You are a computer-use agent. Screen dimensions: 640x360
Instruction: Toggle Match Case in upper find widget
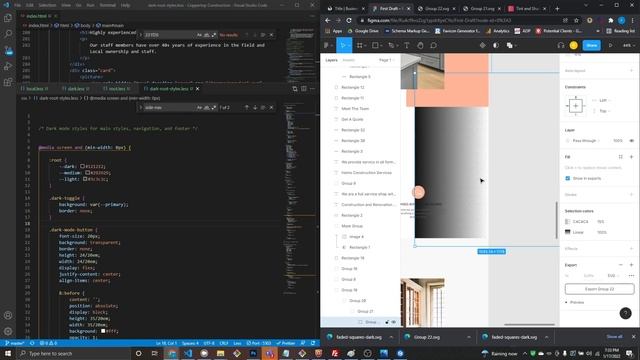[199, 35]
